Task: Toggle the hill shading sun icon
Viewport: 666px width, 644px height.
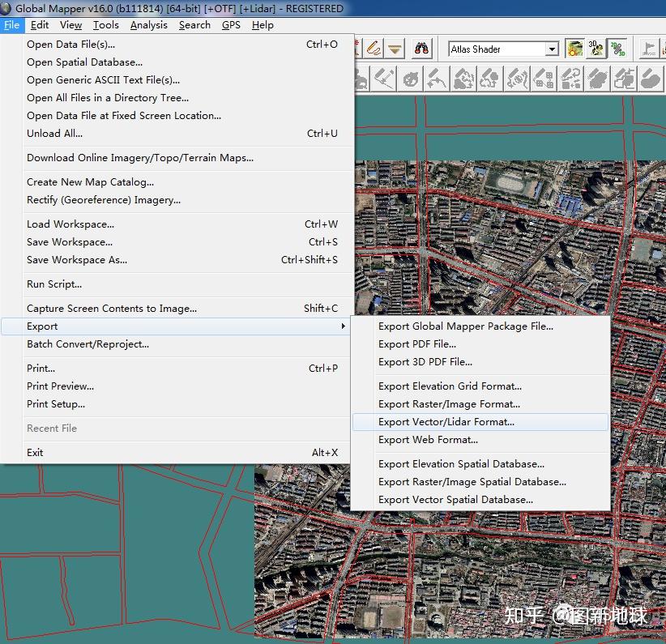Action: (574, 49)
